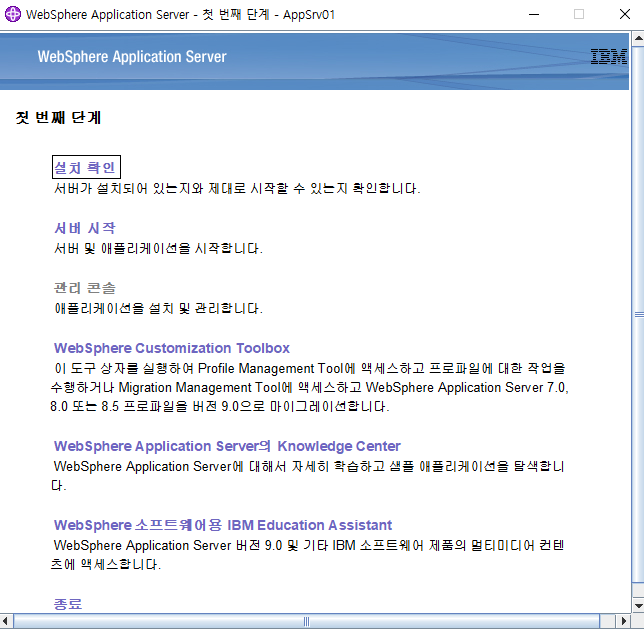
Task: Close the First Steps window
Action: tap(625, 14)
